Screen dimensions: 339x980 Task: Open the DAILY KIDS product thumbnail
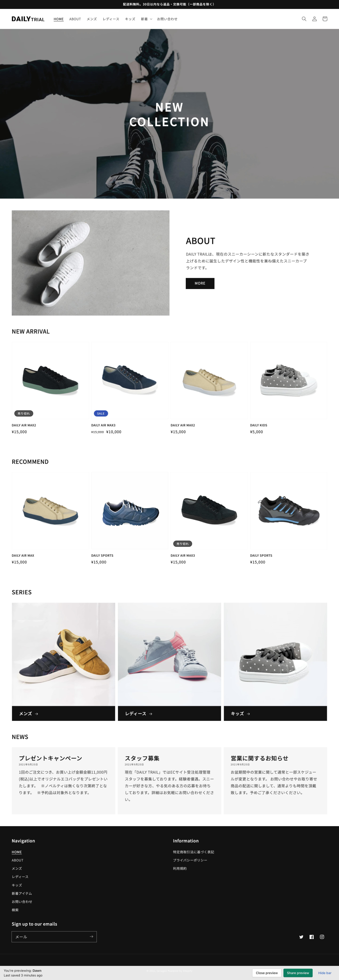[289, 380]
